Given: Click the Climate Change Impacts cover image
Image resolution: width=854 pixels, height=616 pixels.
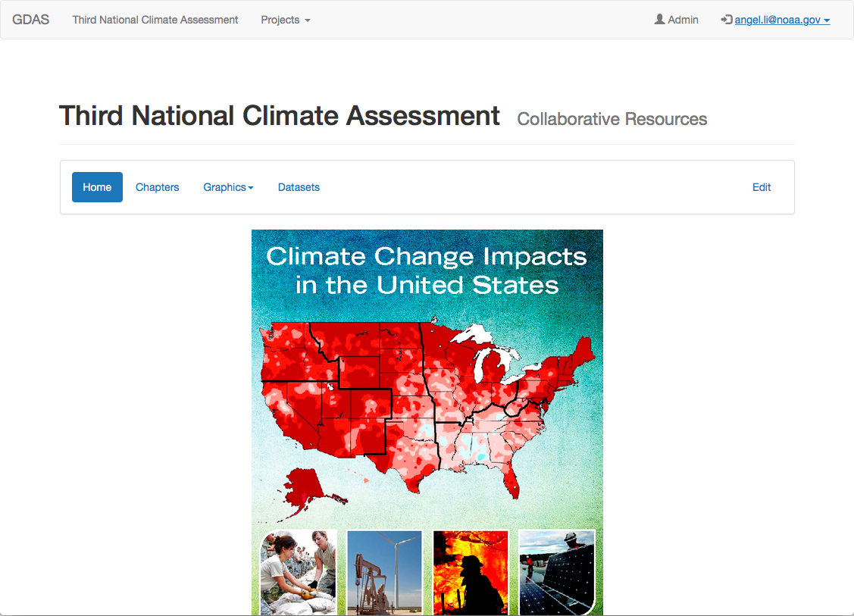Looking at the screenshot, I should (x=427, y=423).
